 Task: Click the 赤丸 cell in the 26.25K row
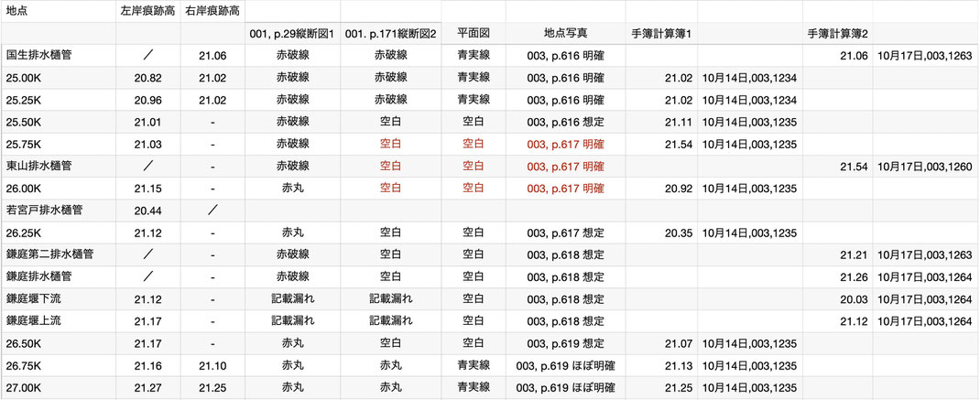[292, 232]
